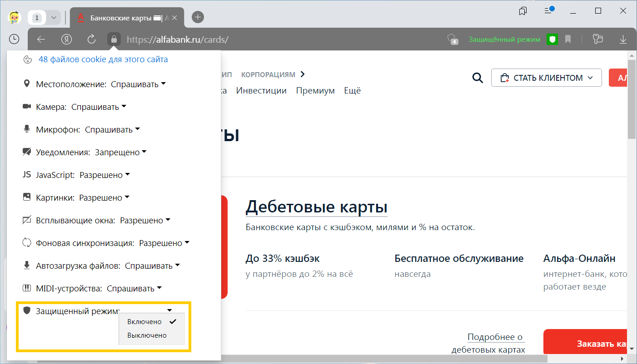The width and height of the screenshot is (637, 364).
Task: Click the green Protect shield icon
Action: pyautogui.click(x=552, y=39)
